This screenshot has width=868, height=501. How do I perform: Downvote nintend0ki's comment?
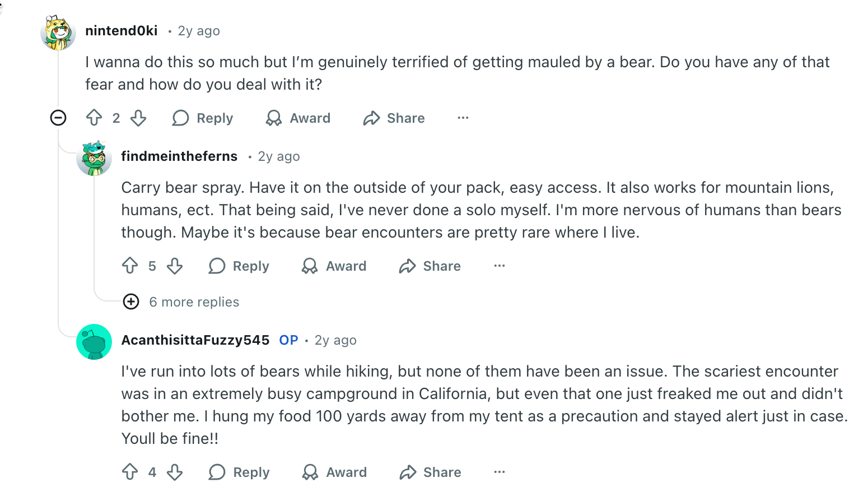tap(138, 118)
